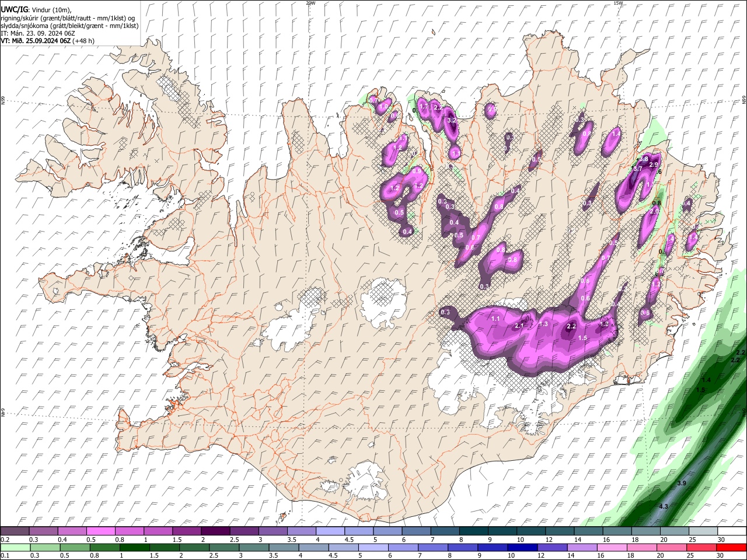Click the red rain swatch above 30
Screen dimensions: 747x560
click(730, 547)
